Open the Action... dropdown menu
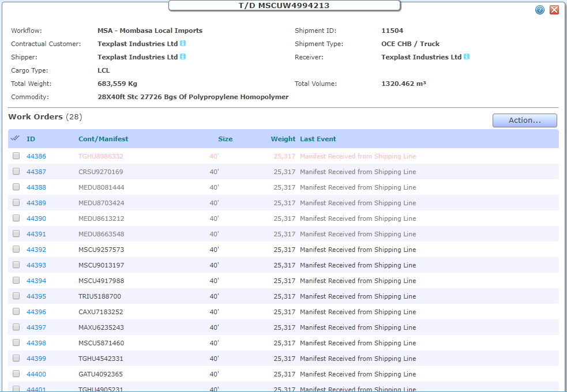This screenshot has width=567, height=392. pos(524,120)
